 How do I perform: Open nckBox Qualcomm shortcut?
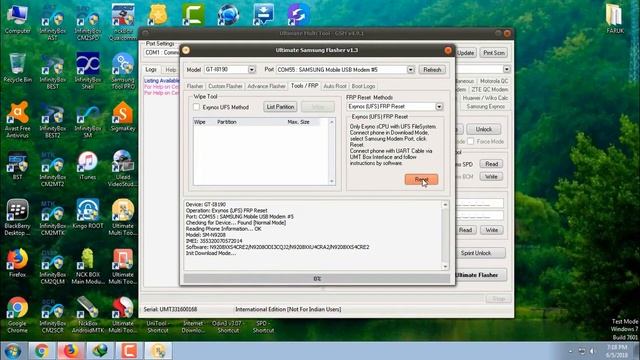(123, 22)
